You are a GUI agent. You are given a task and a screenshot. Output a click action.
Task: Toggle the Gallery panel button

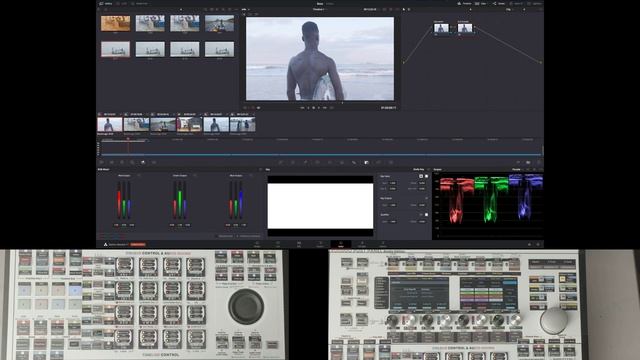click(x=106, y=3)
